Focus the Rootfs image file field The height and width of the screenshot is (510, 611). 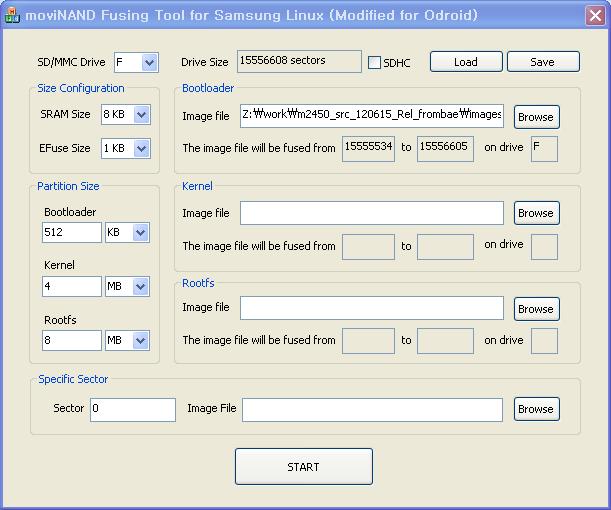point(372,308)
